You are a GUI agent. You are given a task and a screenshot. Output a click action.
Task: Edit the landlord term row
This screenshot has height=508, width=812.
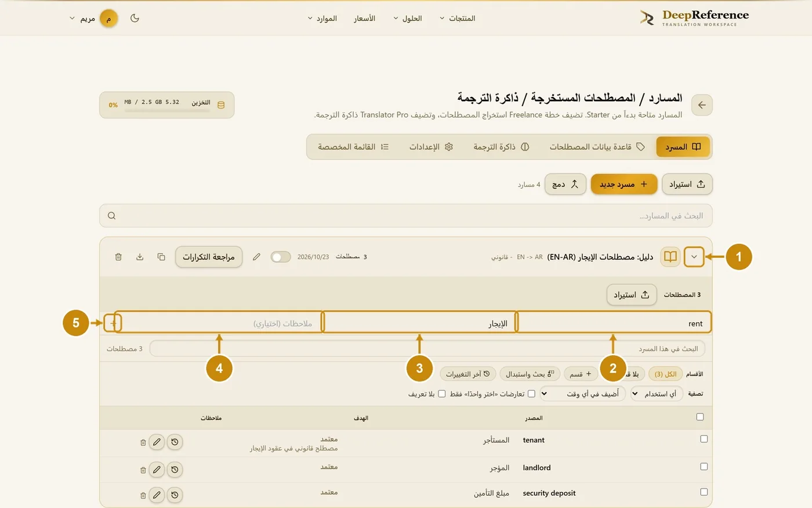click(x=157, y=469)
